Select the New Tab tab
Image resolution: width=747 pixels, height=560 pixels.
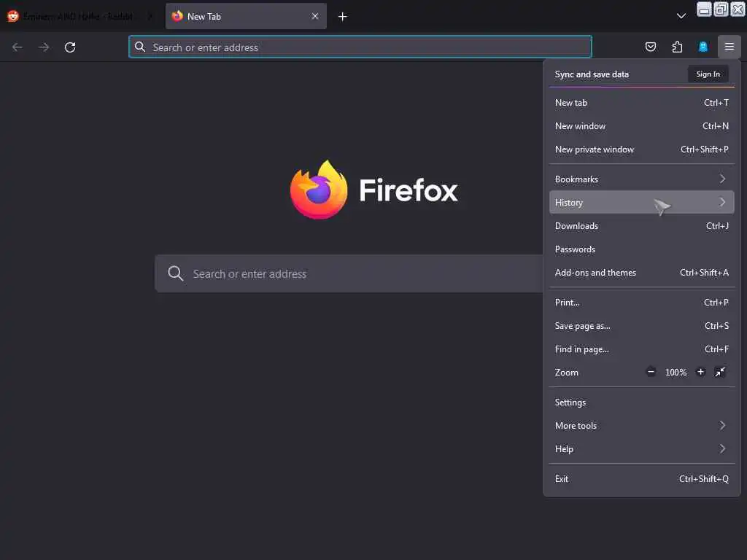(246, 16)
